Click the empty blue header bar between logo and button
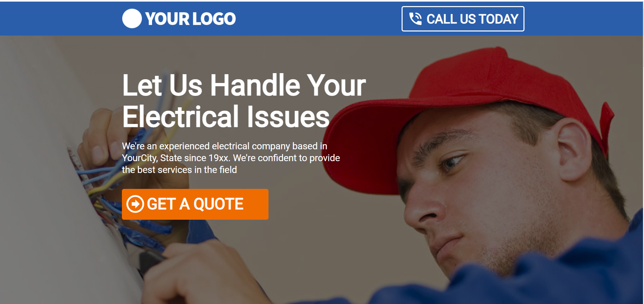The width and height of the screenshot is (644, 304). click(x=318, y=19)
